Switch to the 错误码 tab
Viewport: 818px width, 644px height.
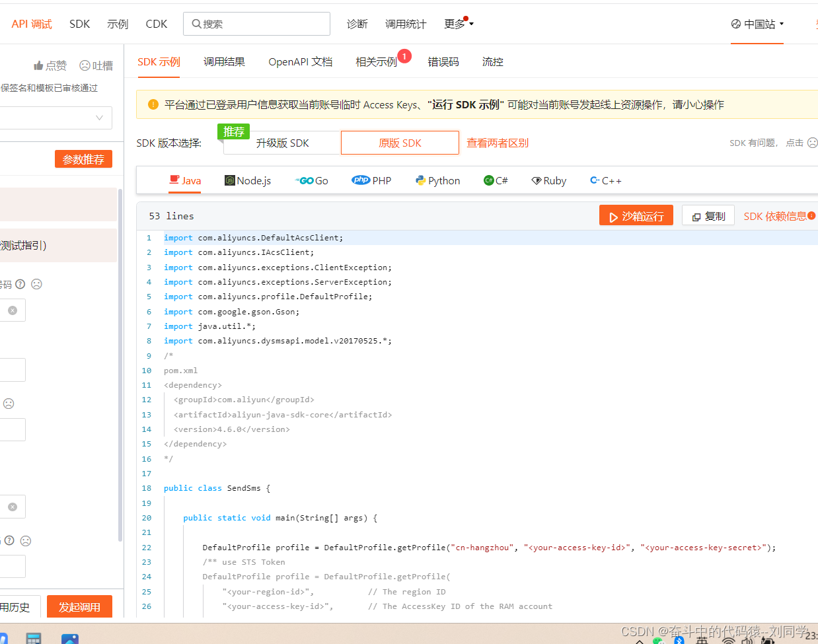point(443,61)
